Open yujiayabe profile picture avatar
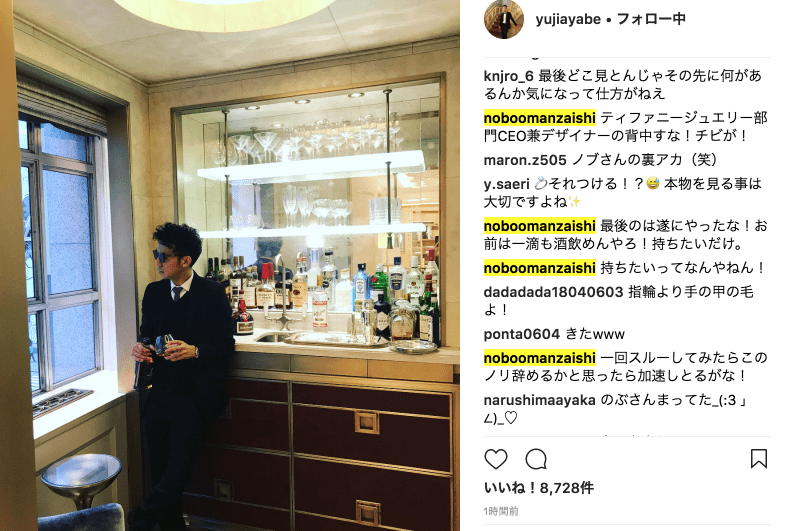 pos(504,19)
